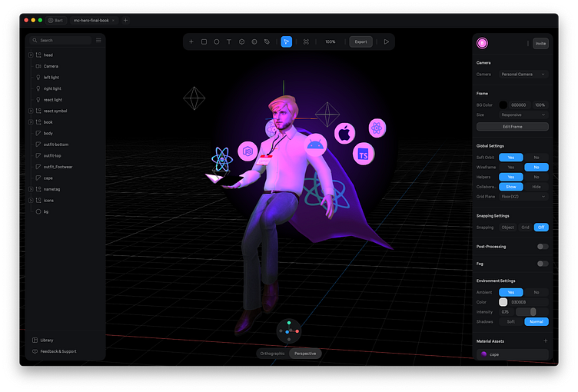Image resolution: width=578 pixels, height=392 pixels.
Task: Add a new material asset with plus icon
Action: click(x=546, y=341)
